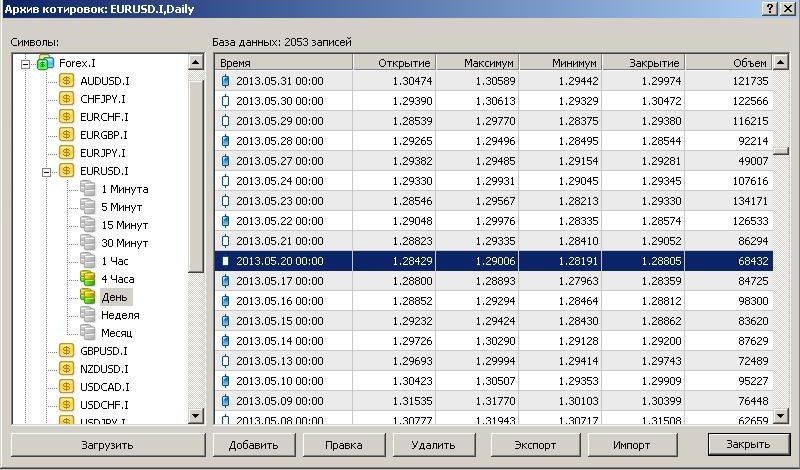Viewport: 800px width, 470px height.
Task: Click minimum value 1.29154
Action: (578, 161)
